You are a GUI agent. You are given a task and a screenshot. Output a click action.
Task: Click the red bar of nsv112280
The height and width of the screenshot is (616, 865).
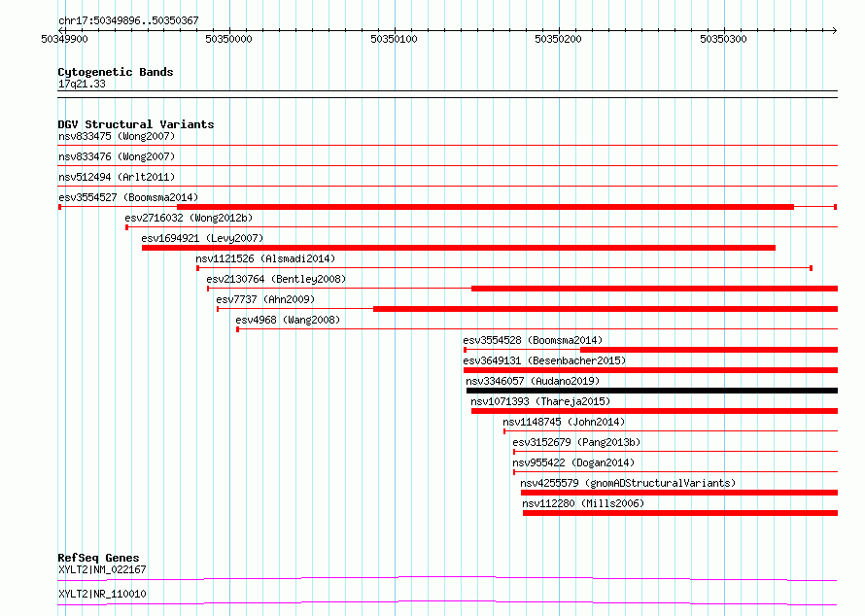(680, 513)
